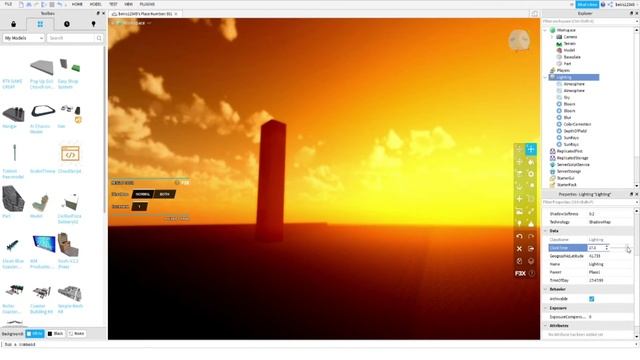
Task: Collapse the Behavior properties section
Action: [546, 289]
